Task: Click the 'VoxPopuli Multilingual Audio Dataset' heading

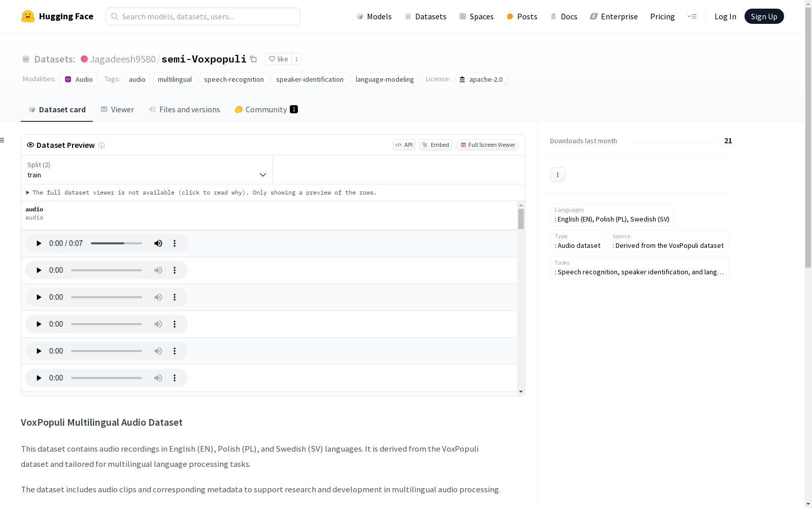Action: tap(101, 422)
